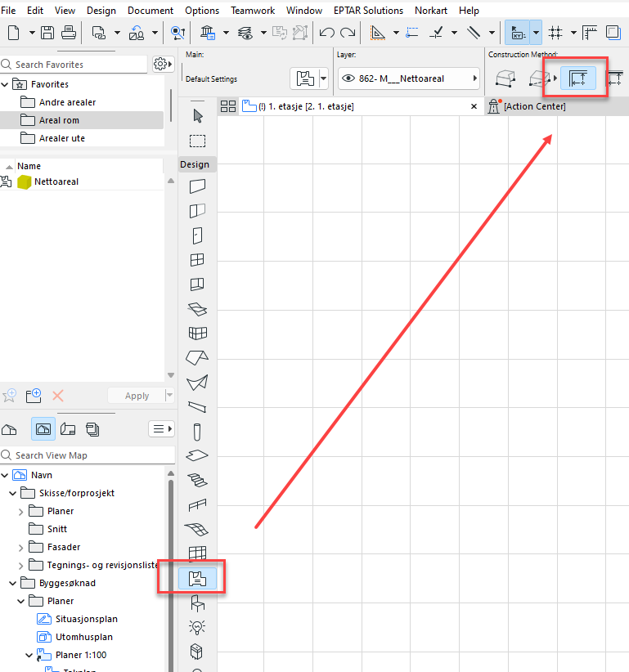
Task: Click the Apply button in Favorites
Action: pos(137,396)
